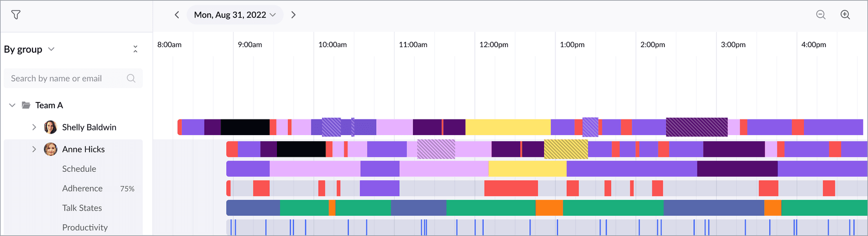Select the black block in Shelly Baldwin's timeline
868x236 pixels.
tap(245, 127)
